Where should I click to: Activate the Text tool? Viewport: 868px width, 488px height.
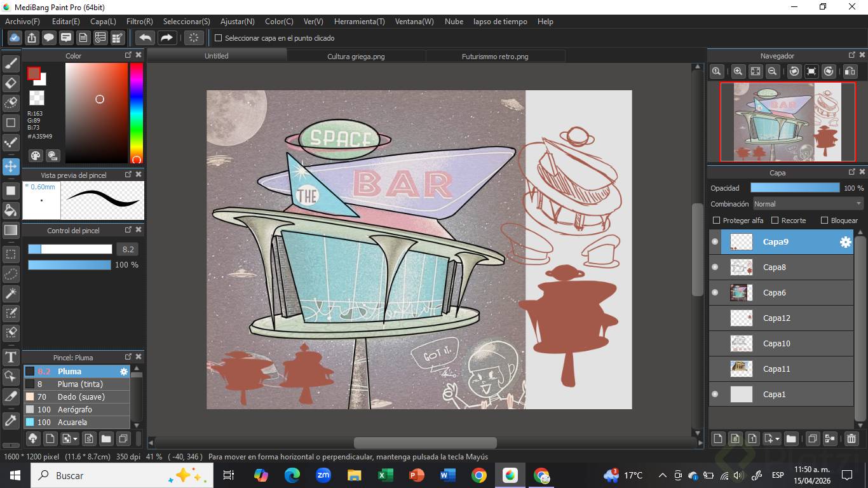click(x=11, y=357)
